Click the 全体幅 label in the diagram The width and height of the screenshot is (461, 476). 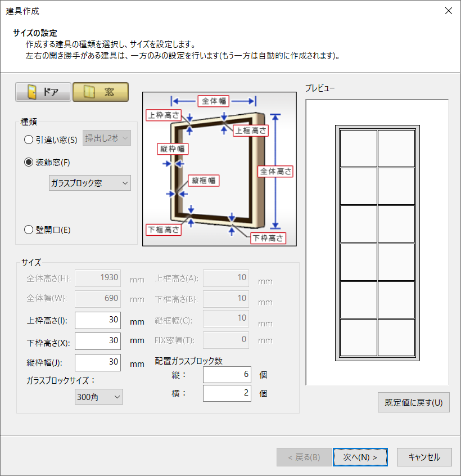[x=214, y=101]
